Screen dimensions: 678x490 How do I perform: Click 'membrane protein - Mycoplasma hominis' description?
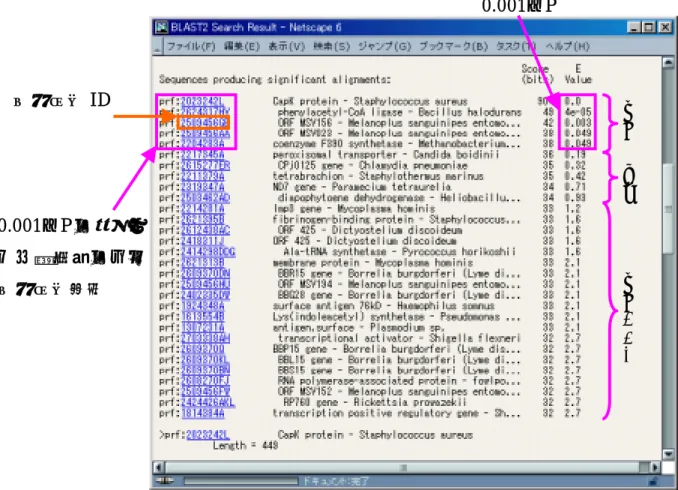point(373,263)
